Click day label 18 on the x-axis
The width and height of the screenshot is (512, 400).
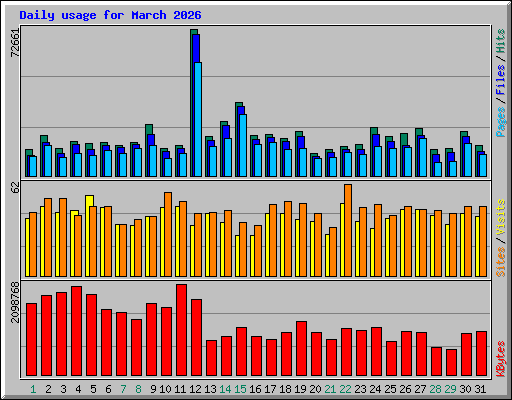[x=285, y=389]
